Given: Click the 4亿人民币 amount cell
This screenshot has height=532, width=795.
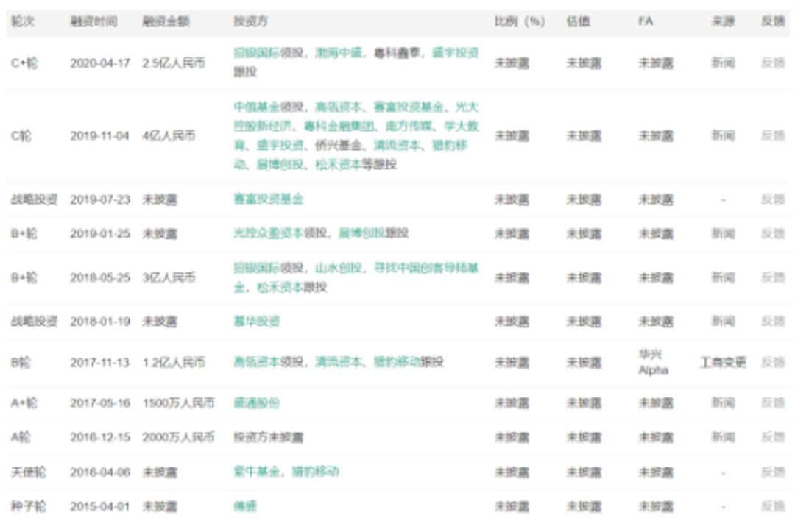Looking at the screenshot, I should (169, 136).
